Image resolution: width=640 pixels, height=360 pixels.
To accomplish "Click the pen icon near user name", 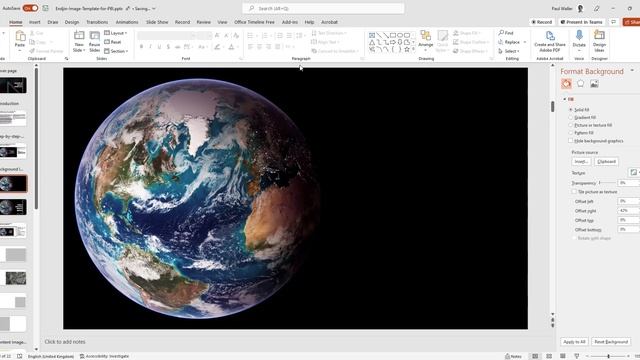I will coord(596,8).
